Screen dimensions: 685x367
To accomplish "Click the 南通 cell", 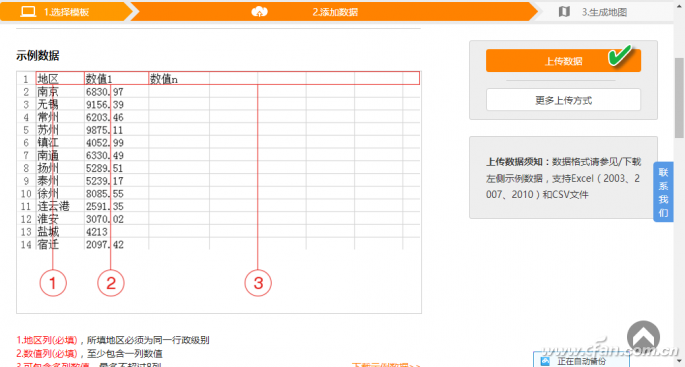I will (60, 155).
